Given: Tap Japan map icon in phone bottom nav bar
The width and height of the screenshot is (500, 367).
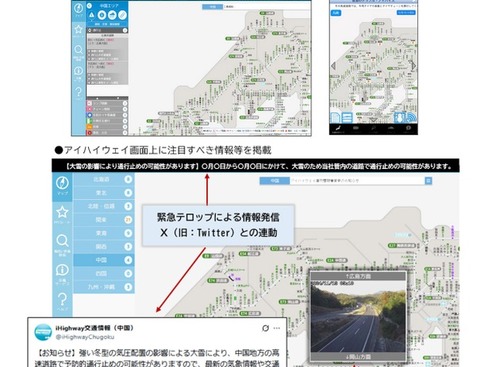Looking at the screenshot, I should pos(338,128).
